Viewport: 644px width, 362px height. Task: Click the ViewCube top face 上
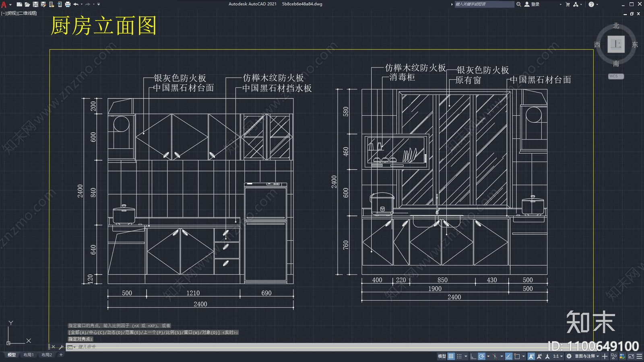click(616, 44)
